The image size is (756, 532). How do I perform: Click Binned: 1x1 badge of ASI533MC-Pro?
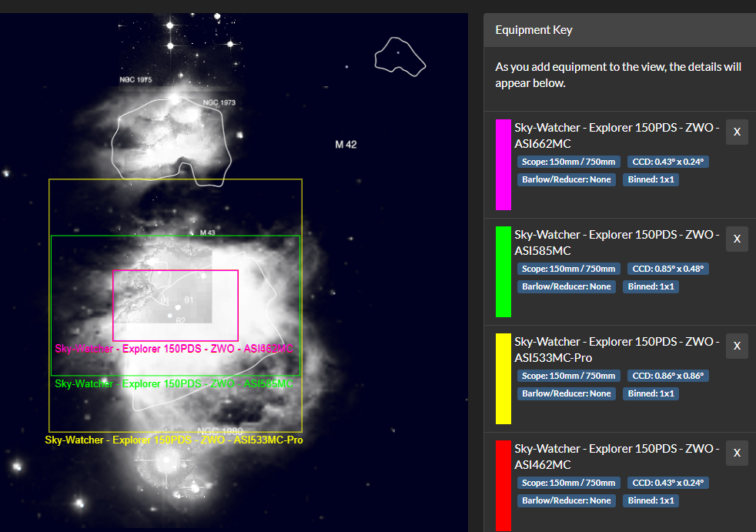click(x=651, y=393)
